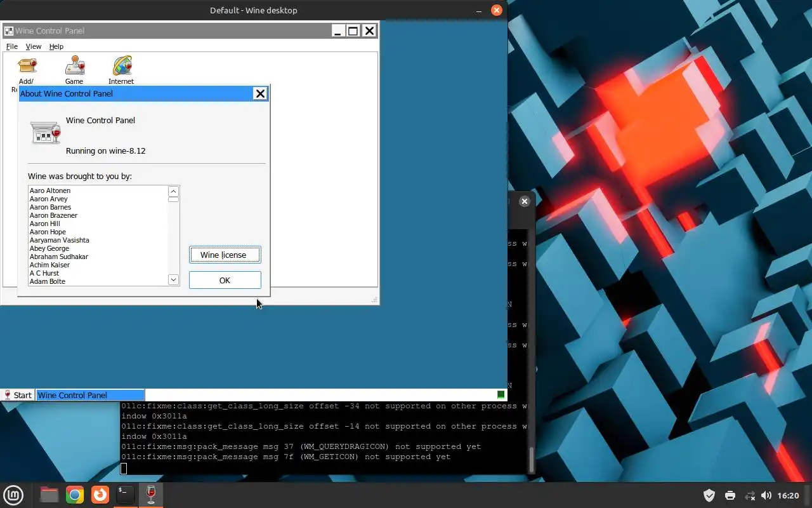
Task: Click the Wine Control Panel title bar icon
Action: pos(9,30)
